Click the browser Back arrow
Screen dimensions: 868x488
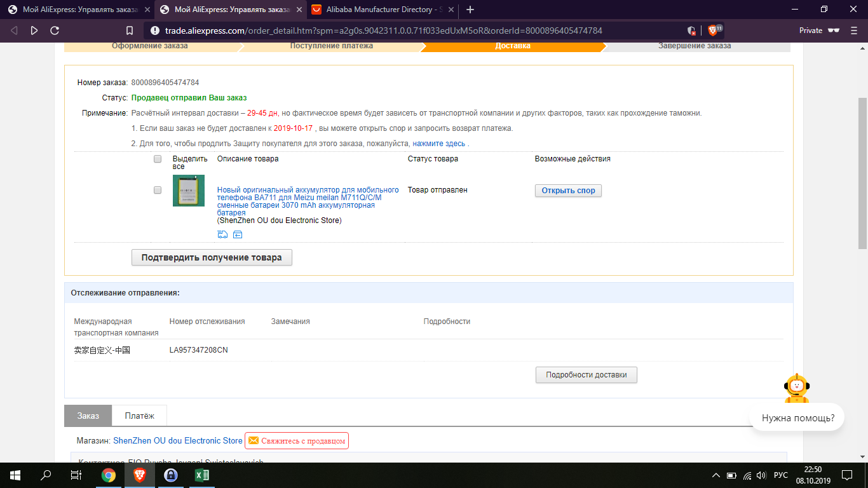click(14, 30)
